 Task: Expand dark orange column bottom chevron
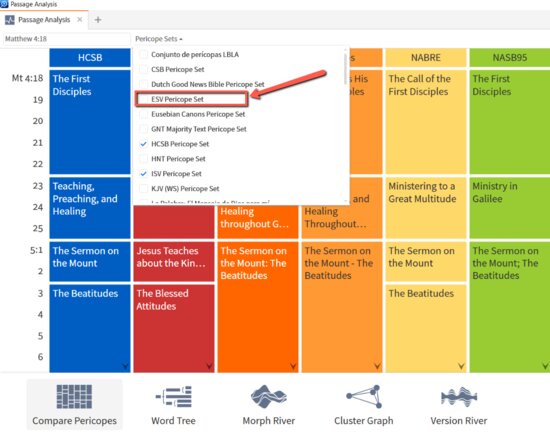pyautogui.click(x=293, y=366)
